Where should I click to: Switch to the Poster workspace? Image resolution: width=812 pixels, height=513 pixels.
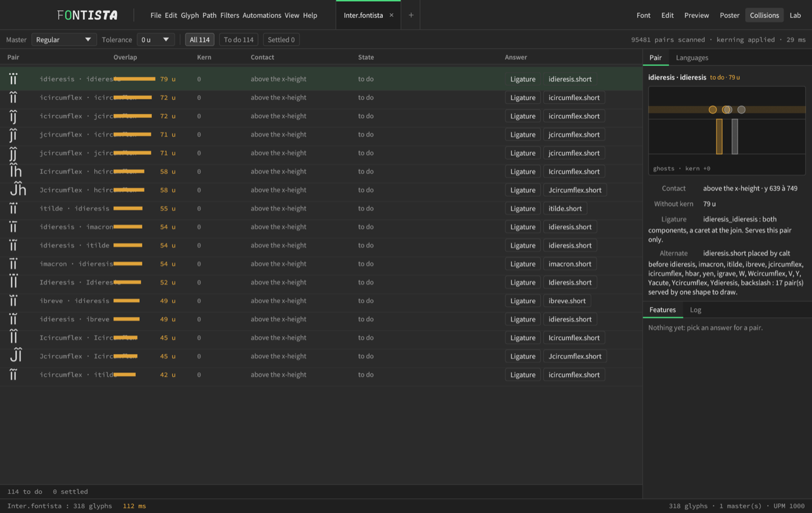click(x=730, y=15)
